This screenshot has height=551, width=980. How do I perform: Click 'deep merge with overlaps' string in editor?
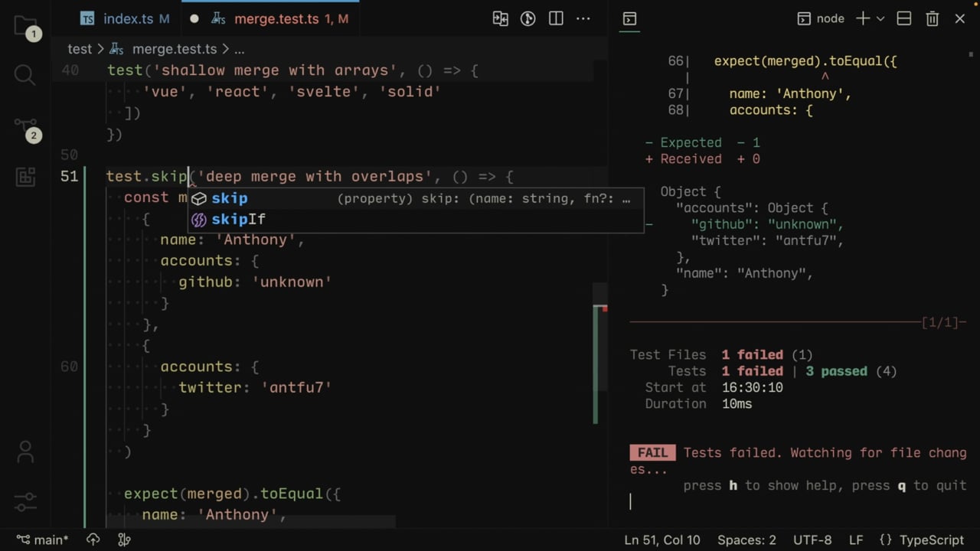tap(315, 176)
